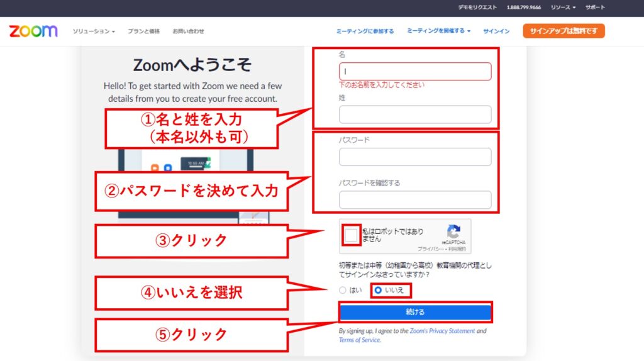This screenshot has width=644, height=361.
Task: Focus the 姓 last name input field
Action: point(415,114)
